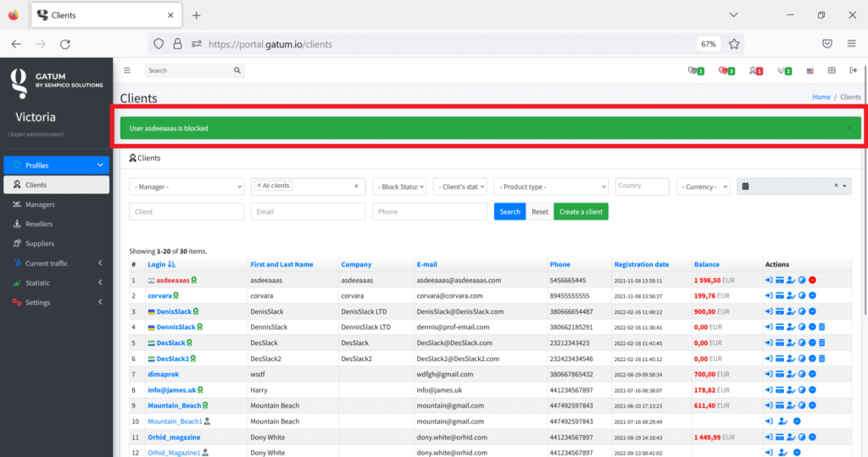Screen dimensions: 868x457
Task: Sort the table by the Balance column
Action: [706, 265]
